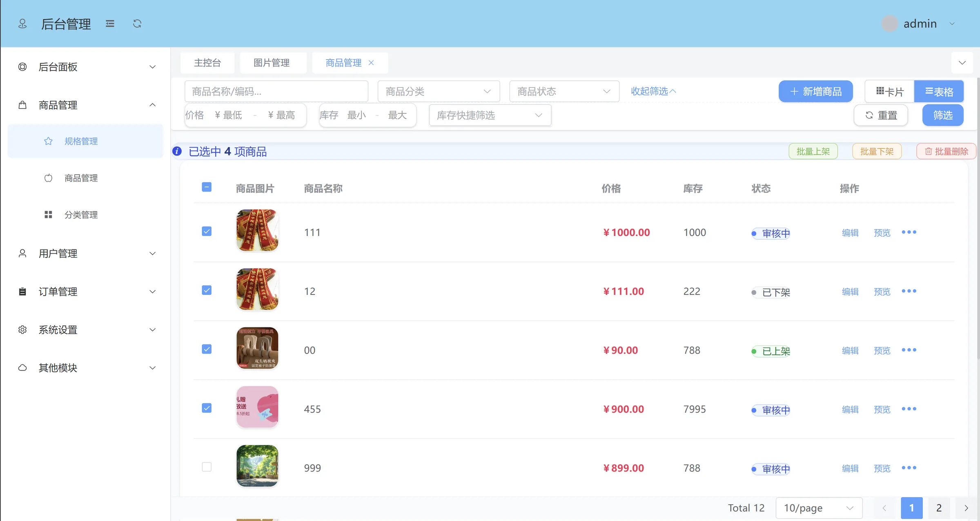Go to previous page arrow
The width and height of the screenshot is (980, 521).
(884, 508)
